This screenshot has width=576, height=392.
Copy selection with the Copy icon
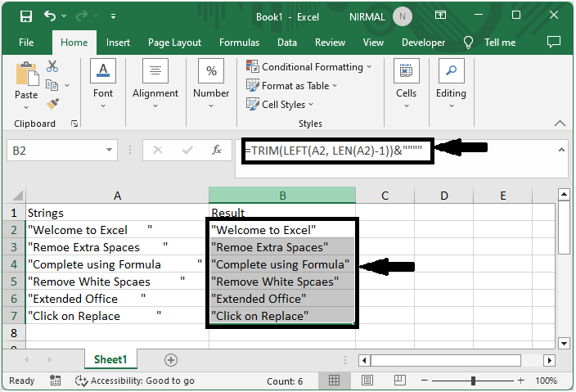point(52,85)
